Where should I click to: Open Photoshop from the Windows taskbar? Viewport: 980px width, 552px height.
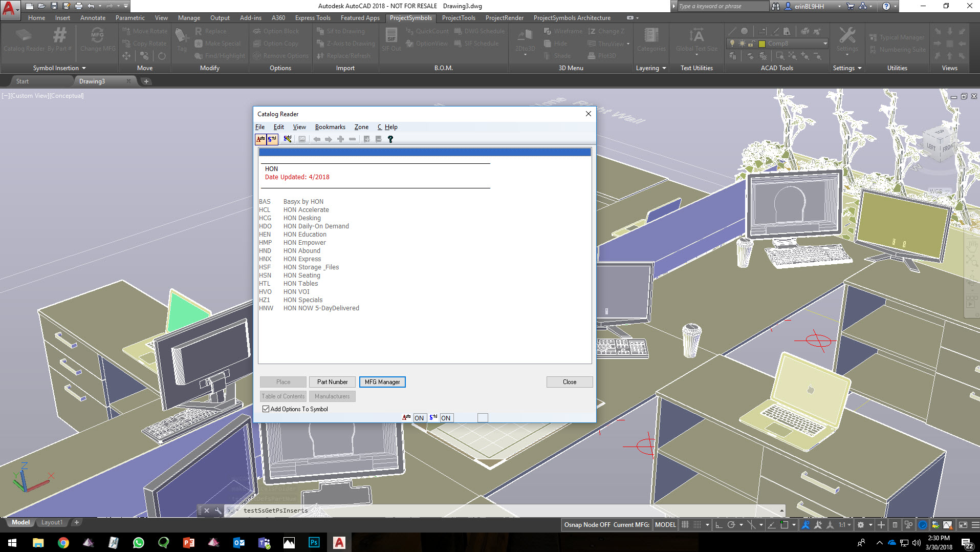pos(314,542)
